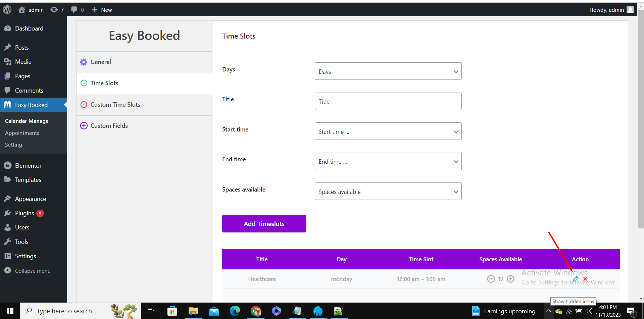This screenshot has width=644, height=319.
Task: Delete the Healthcare time slot with red X
Action: point(585,279)
